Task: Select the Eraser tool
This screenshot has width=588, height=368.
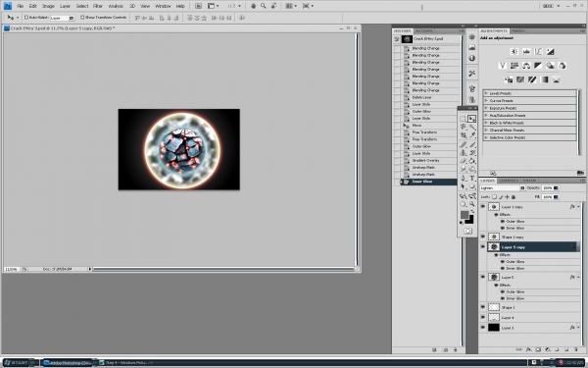Action: (x=464, y=161)
